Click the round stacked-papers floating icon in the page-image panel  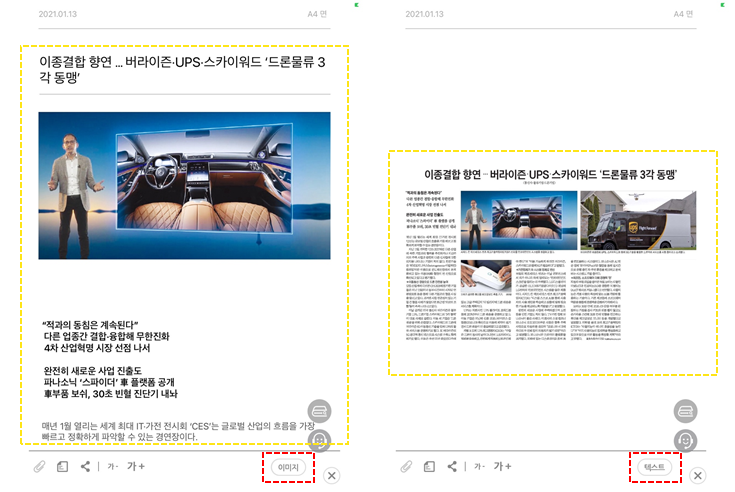(x=685, y=411)
